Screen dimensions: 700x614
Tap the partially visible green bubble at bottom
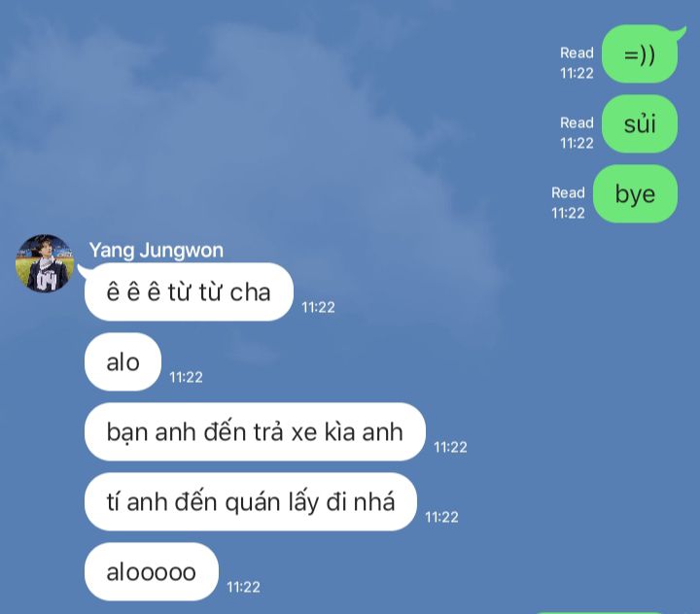coord(598,613)
